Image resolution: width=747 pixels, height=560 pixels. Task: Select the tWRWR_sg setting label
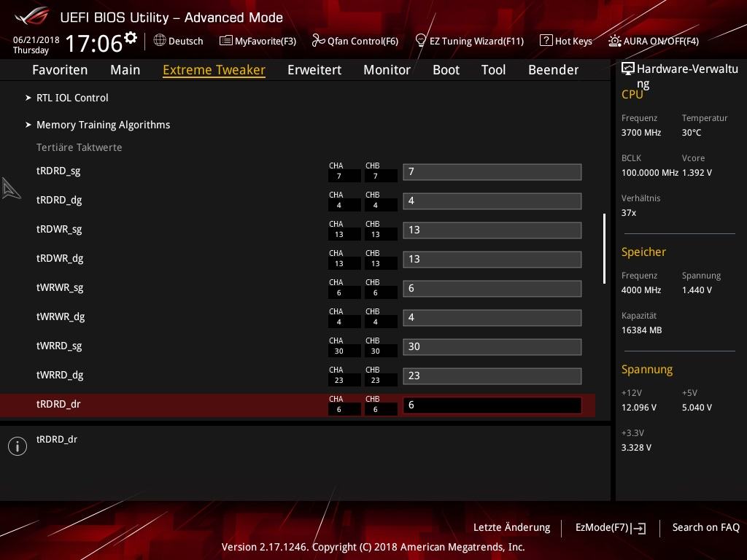pos(60,287)
